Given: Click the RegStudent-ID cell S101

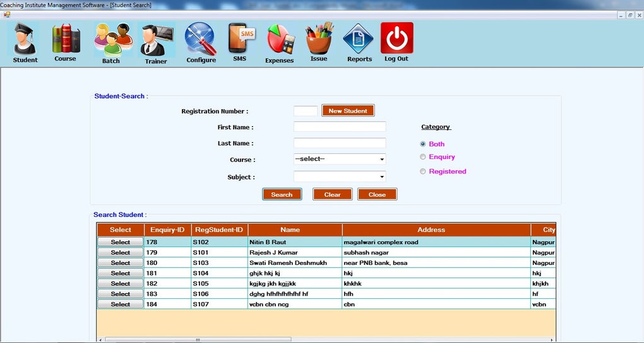Looking at the screenshot, I should [x=219, y=252].
